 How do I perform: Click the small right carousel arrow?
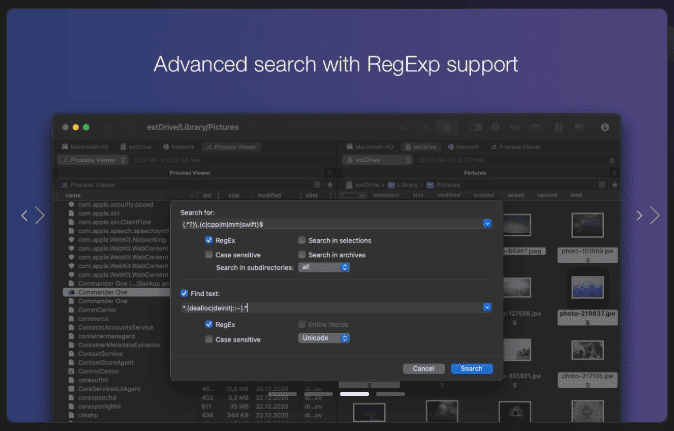tap(639, 216)
